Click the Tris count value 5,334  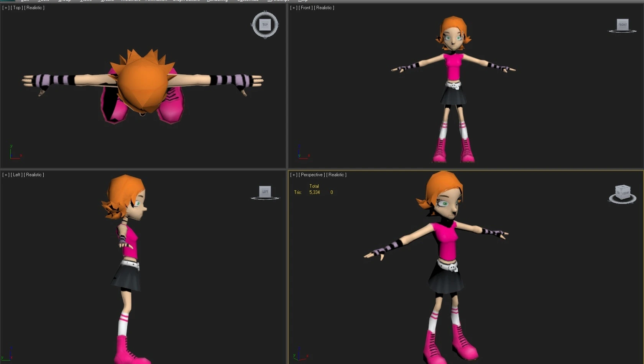coord(314,192)
